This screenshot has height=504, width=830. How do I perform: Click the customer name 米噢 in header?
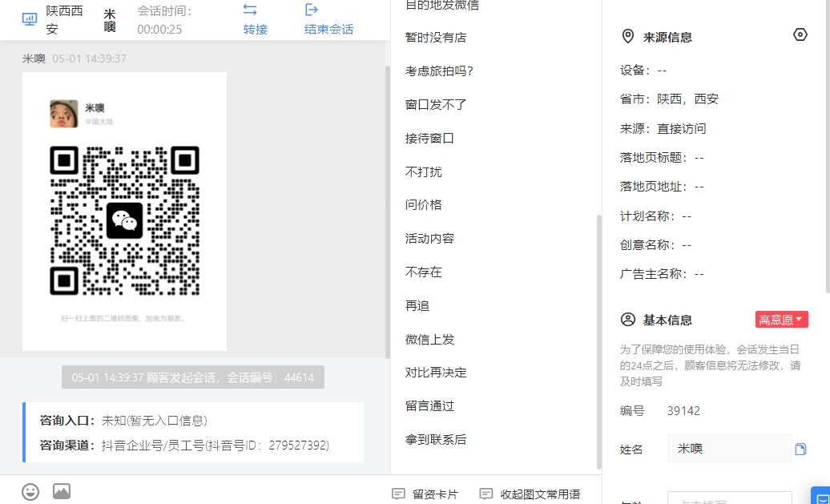tap(110, 20)
